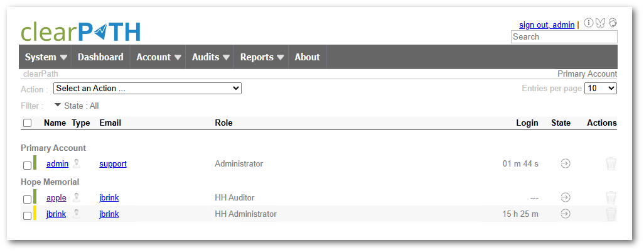The image size is (644, 252).
Task: Expand the State : All filter
Action: (x=77, y=106)
